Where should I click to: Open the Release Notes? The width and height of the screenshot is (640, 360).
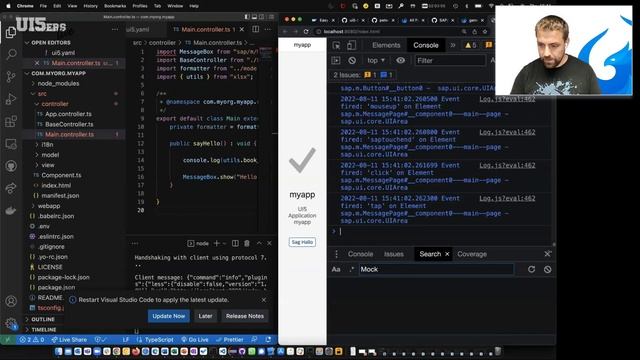(x=245, y=316)
